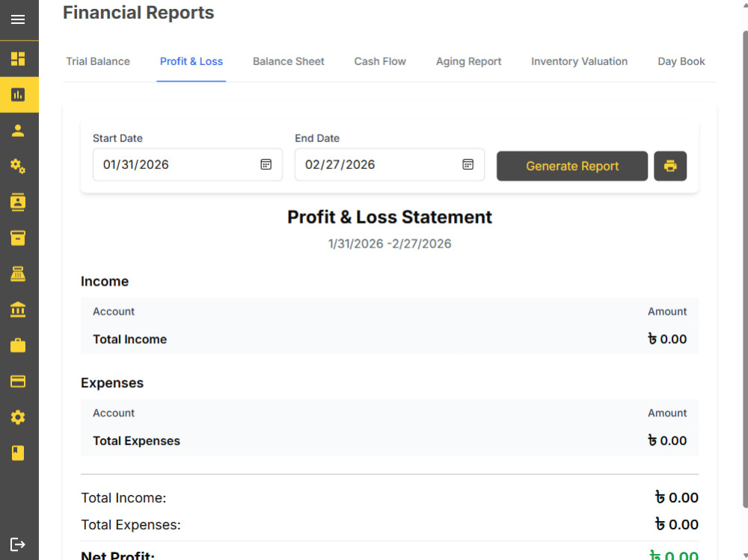The height and width of the screenshot is (560, 748).
Task: Focus the End Date field 02/27/2026
Action: (x=390, y=164)
